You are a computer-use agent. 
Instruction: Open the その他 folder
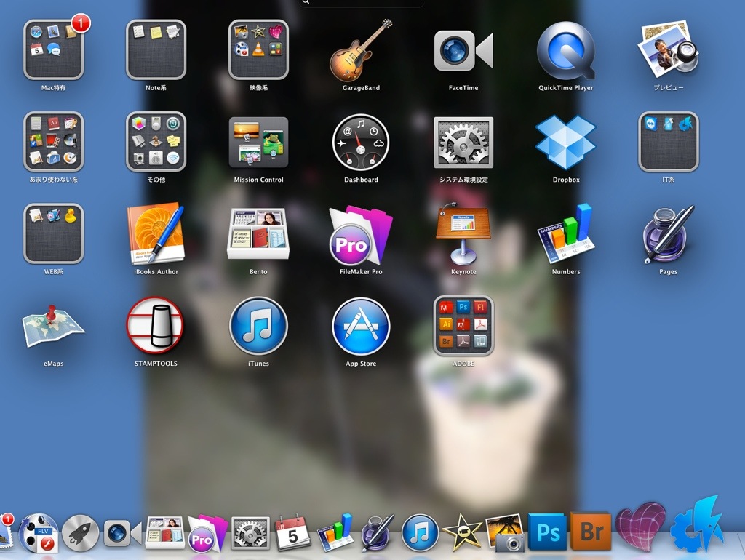(156, 142)
